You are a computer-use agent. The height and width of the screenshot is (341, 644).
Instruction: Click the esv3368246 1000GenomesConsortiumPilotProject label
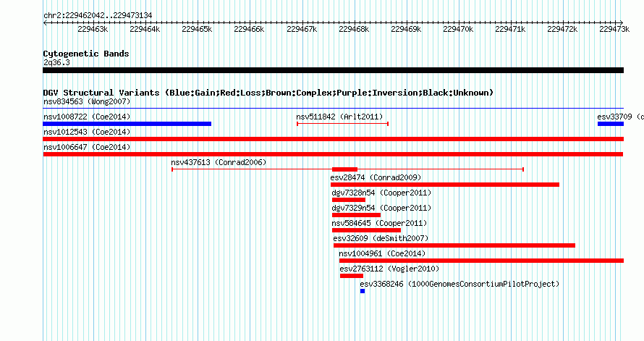coord(459,284)
